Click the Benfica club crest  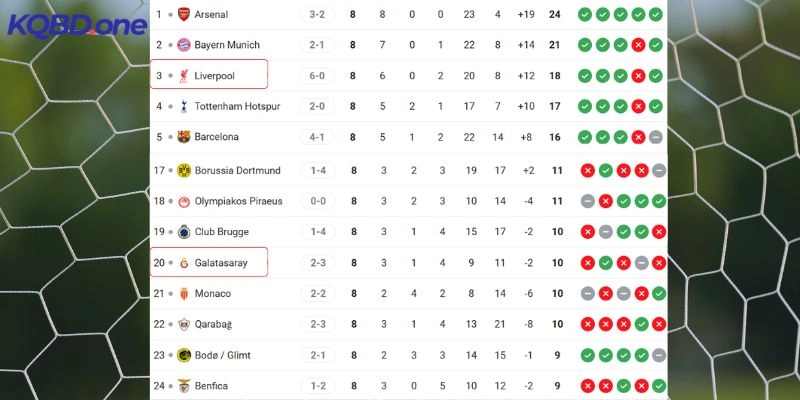(183, 386)
